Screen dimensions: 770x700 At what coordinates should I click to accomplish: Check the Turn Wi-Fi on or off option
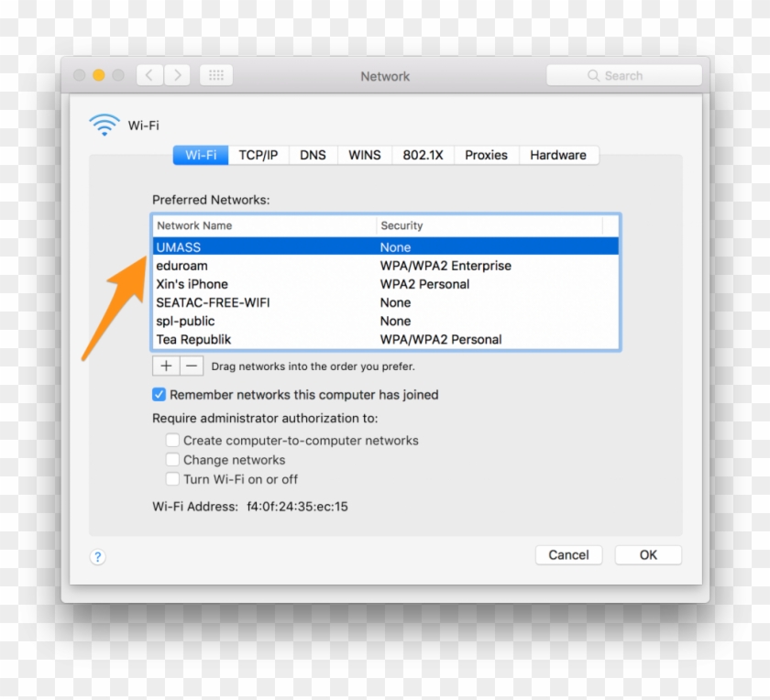pyautogui.click(x=172, y=478)
